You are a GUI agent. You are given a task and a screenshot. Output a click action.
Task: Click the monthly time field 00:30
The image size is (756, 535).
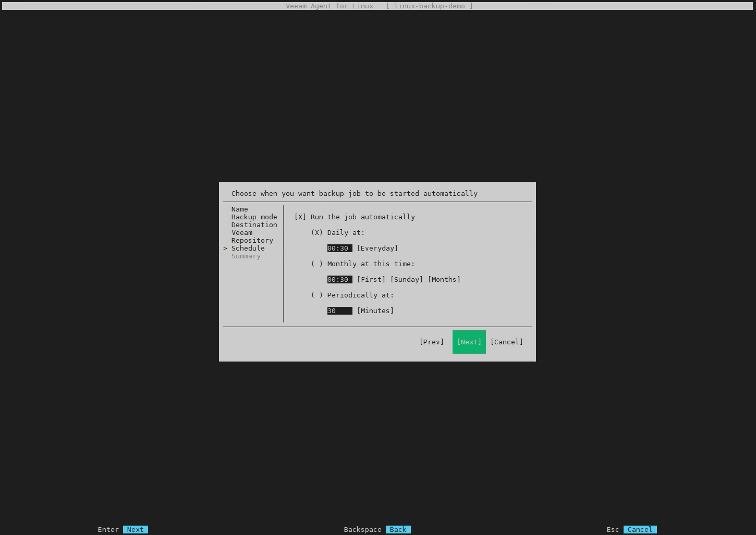339,280
